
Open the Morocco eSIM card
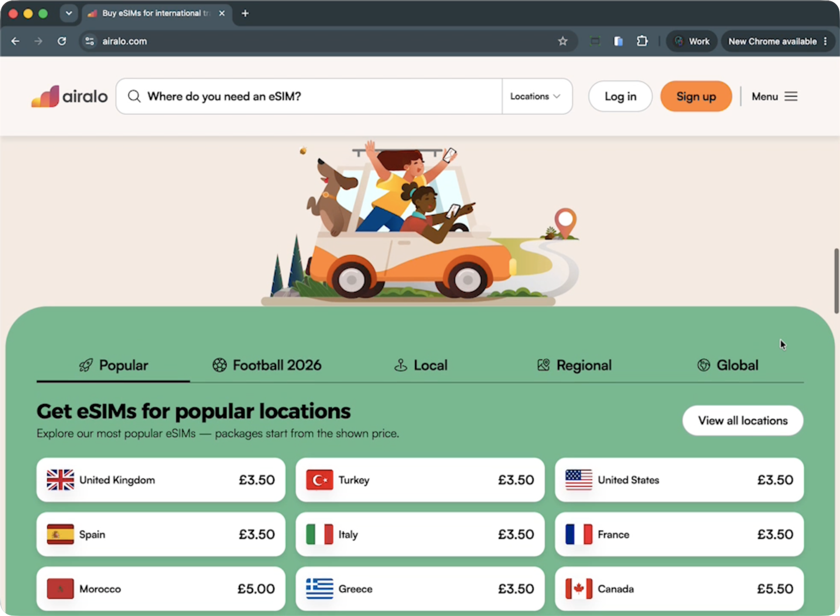click(161, 589)
